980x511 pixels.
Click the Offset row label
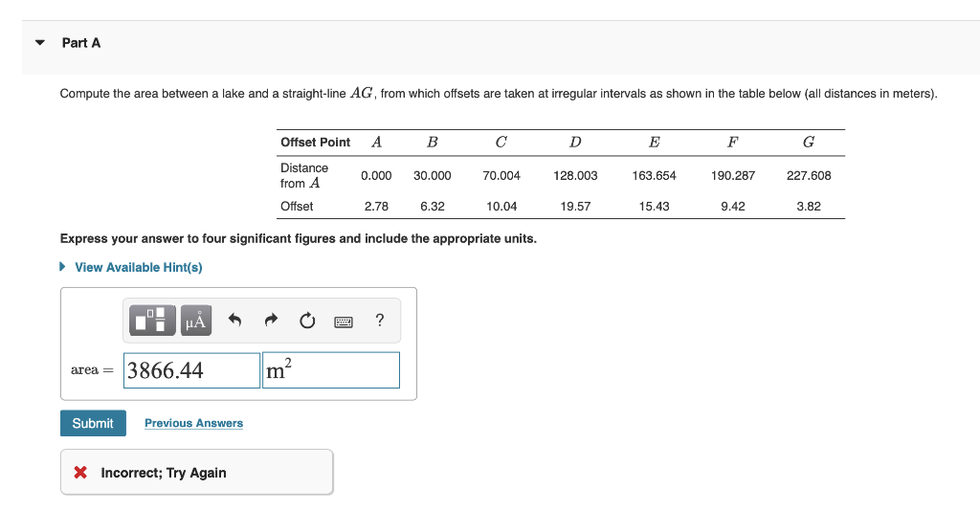click(x=297, y=206)
